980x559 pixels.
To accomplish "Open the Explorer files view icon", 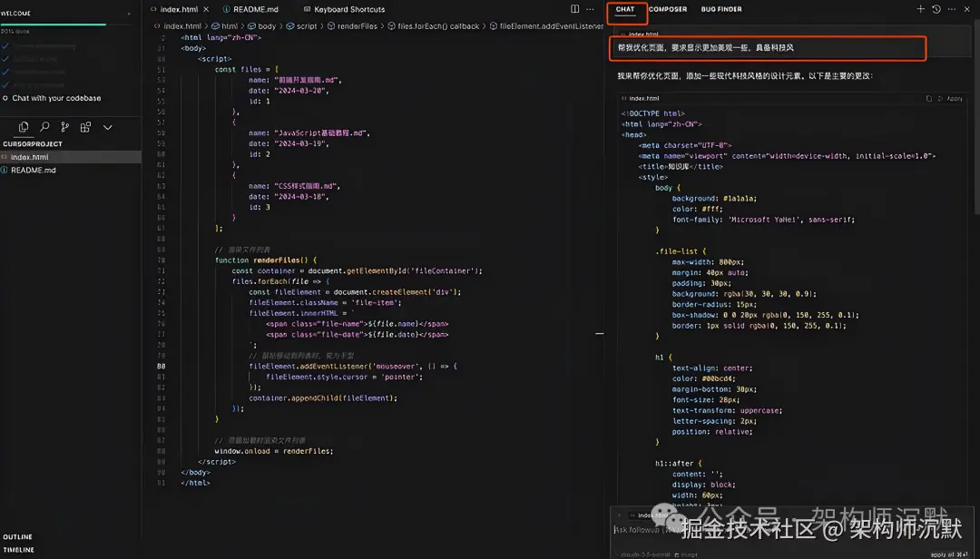I will coord(24,127).
